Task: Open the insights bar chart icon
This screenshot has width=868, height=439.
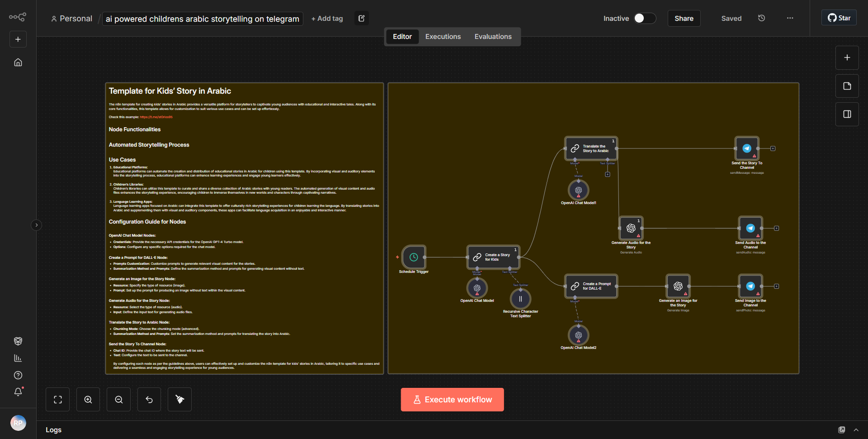Action: [18, 358]
